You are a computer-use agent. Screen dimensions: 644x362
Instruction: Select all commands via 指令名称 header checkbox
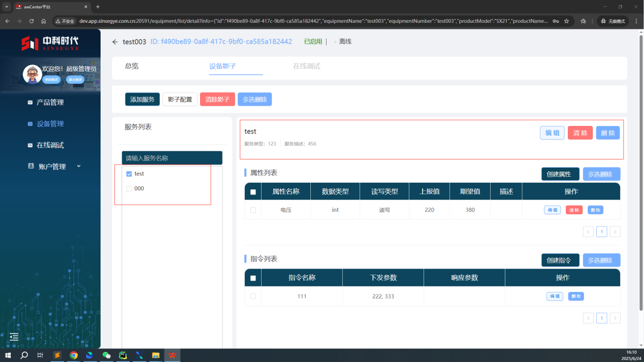[x=253, y=278]
